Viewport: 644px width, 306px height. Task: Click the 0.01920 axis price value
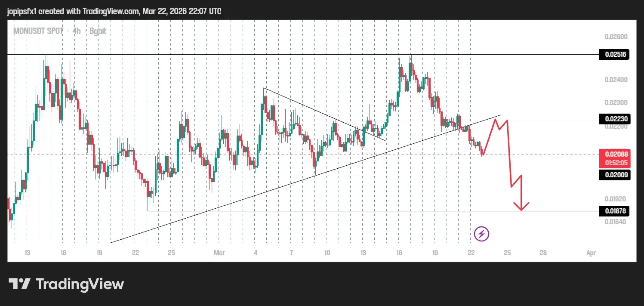pyautogui.click(x=615, y=199)
